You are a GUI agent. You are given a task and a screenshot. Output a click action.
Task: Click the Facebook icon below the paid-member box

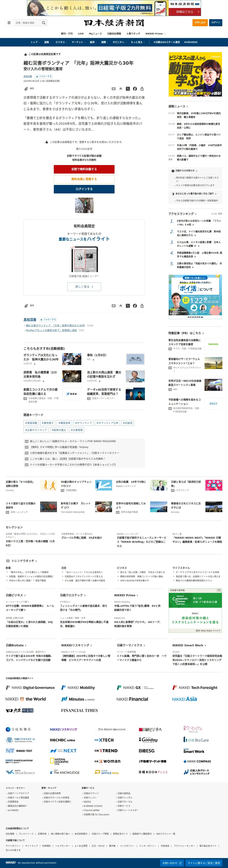tap(135, 306)
